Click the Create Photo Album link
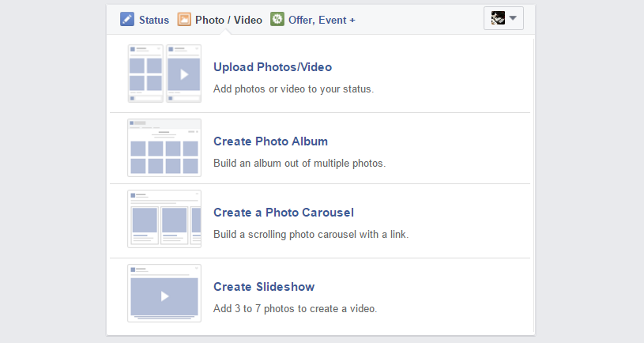The width and height of the screenshot is (644, 343). click(x=270, y=141)
